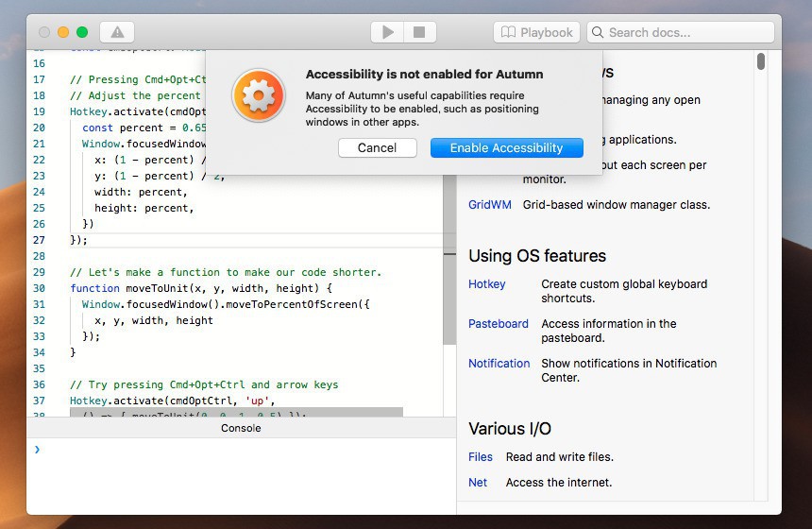Open the Hotkey documentation link

pos(487,284)
